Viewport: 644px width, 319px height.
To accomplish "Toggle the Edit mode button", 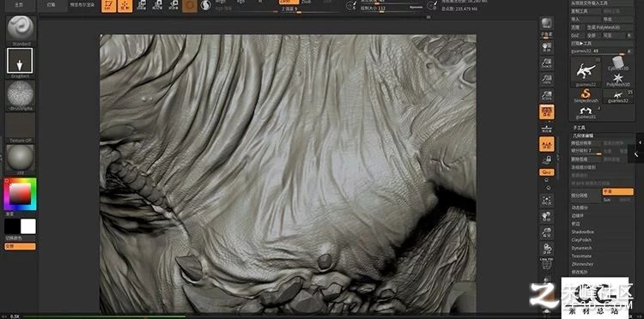I will (109, 6).
